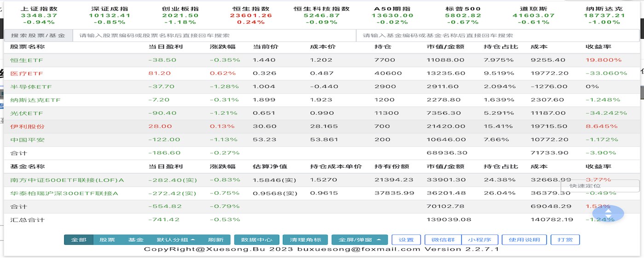Switch to the 基金 tab
644x258 pixels.
136,240
